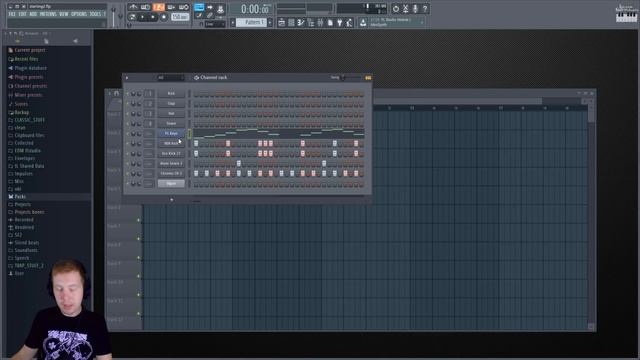
Task: Click the one-click audio recording microphone icon
Action: click(415, 9)
